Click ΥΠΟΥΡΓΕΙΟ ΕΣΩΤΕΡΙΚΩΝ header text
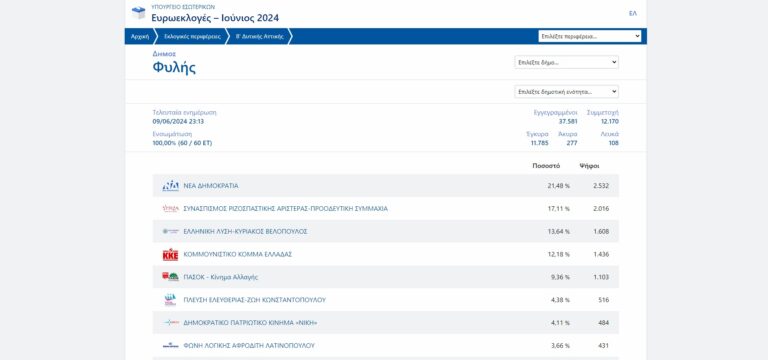 point(183,7)
